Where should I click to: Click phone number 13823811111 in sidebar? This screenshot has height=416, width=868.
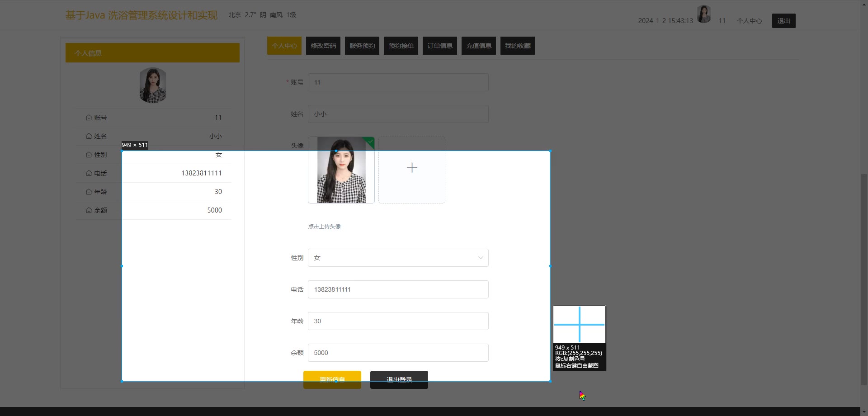[201, 173]
